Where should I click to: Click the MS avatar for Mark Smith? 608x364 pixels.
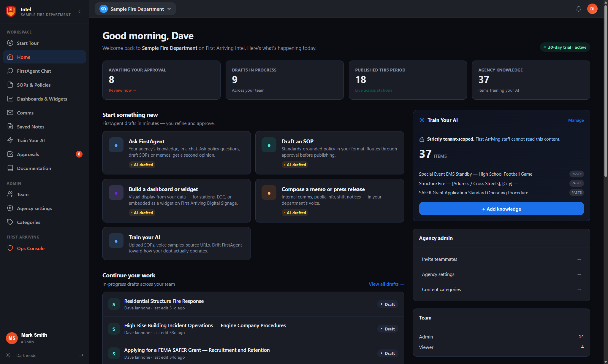coord(12,338)
